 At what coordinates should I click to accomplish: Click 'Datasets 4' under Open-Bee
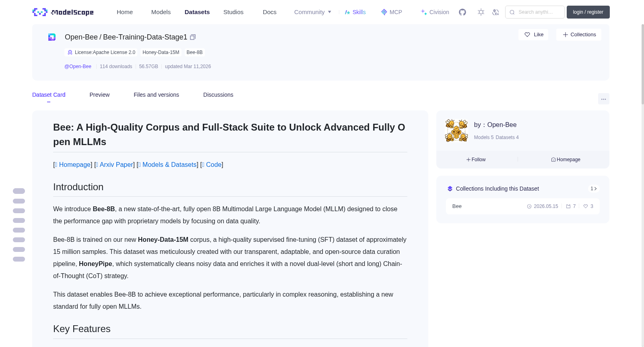[x=507, y=137]
